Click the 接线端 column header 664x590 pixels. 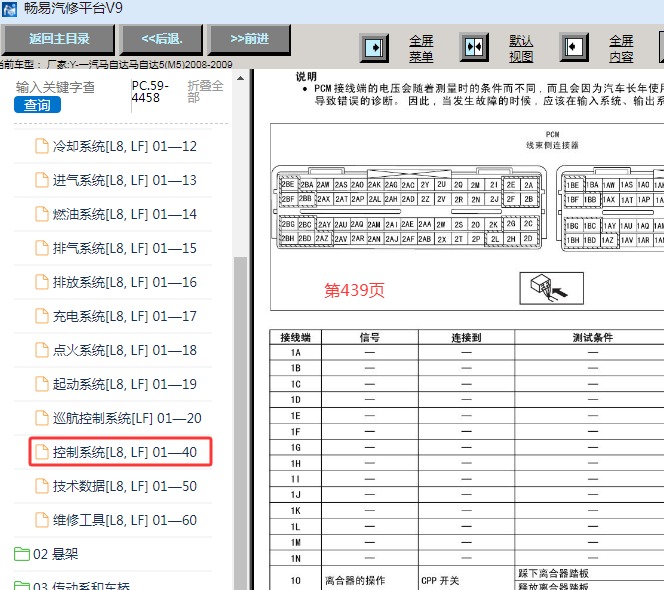pos(296,338)
